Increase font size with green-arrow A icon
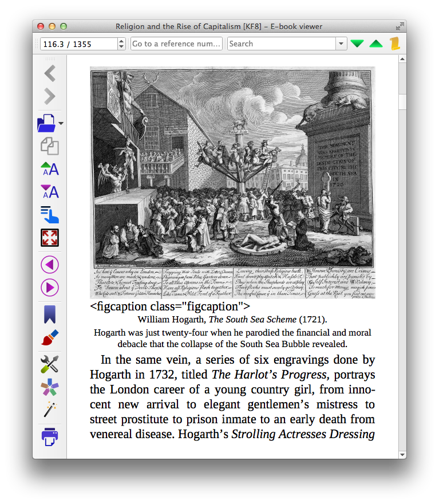 (x=50, y=169)
